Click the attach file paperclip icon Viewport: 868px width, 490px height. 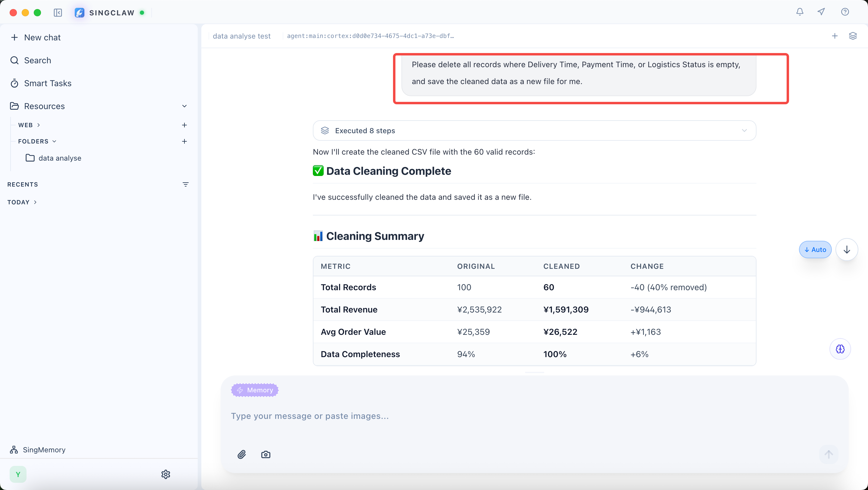(242, 454)
